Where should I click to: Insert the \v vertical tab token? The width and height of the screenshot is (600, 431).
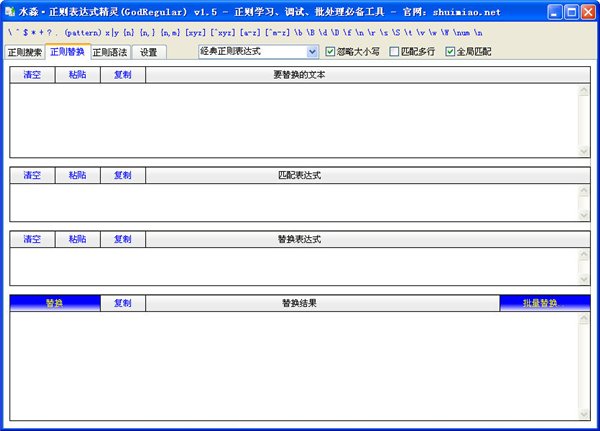click(421, 33)
